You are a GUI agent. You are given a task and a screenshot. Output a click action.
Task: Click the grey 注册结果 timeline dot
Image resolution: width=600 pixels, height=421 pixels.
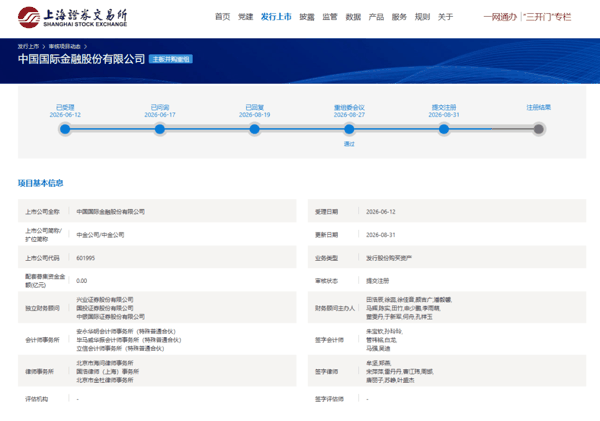click(538, 129)
